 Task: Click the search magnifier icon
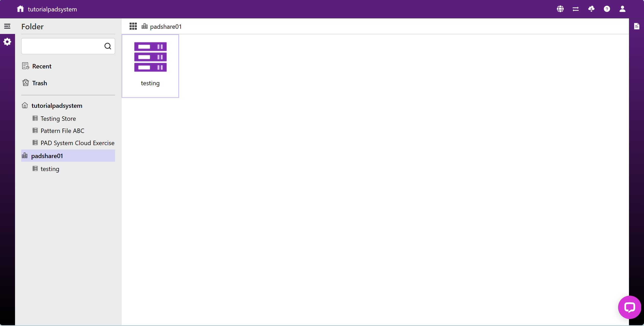pyautogui.click(x=108, y=46)
